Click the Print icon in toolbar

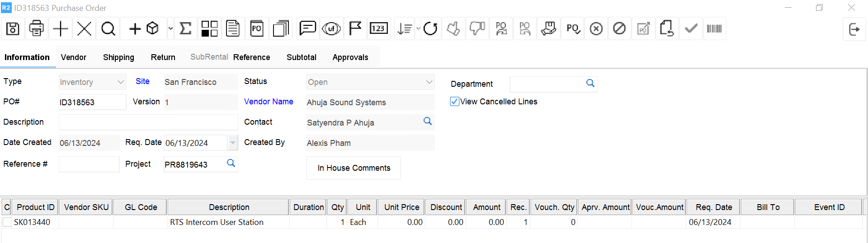pos(37,29)
